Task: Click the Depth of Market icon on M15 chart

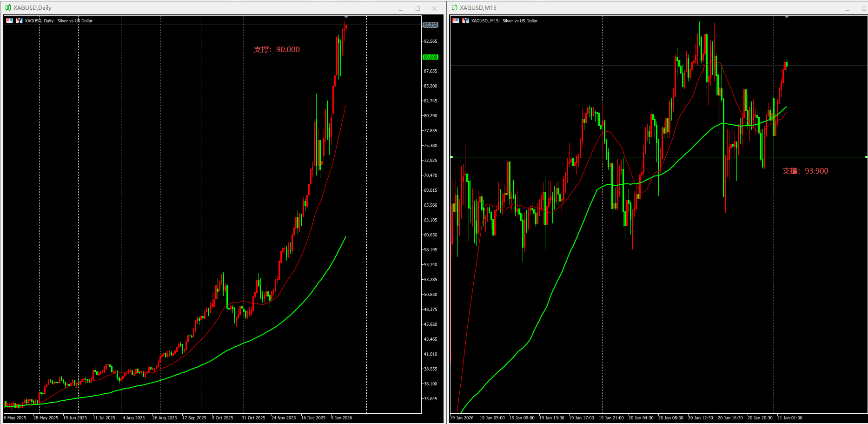Action: (x=465, y=20)
